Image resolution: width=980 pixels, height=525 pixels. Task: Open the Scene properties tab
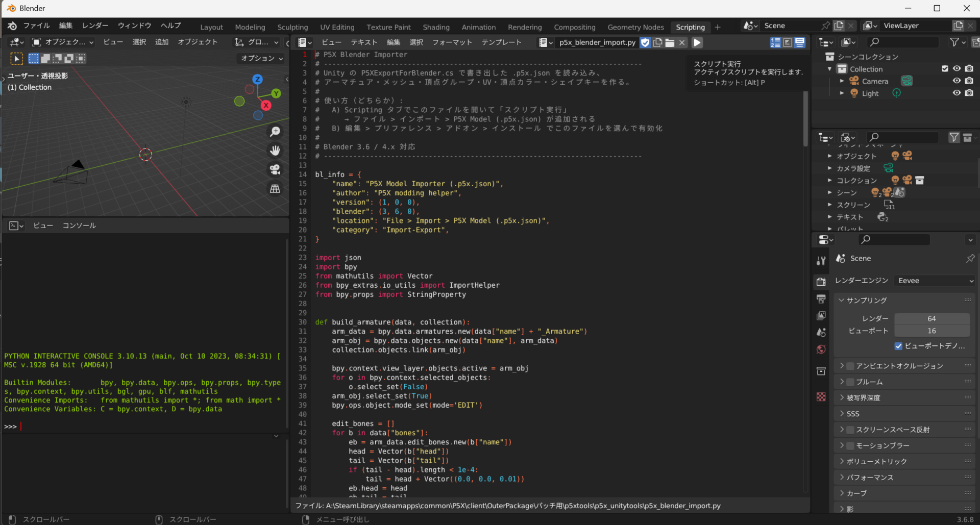coord(821,332)
